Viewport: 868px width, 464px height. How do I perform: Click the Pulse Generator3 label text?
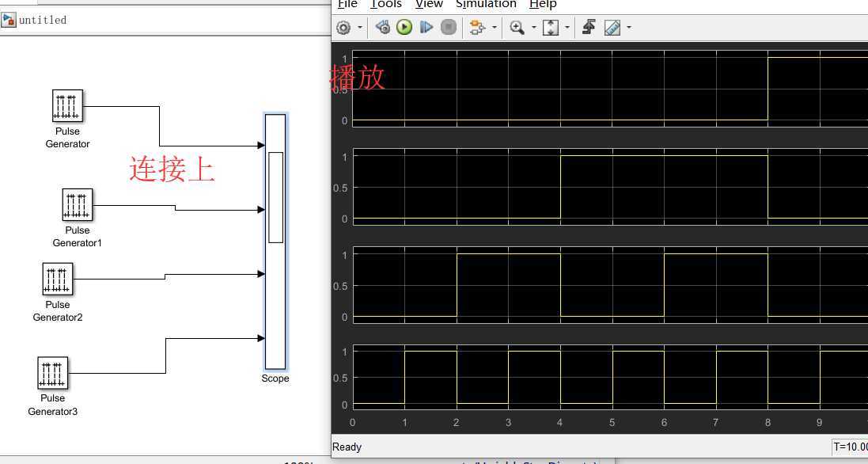[x=52, y=405]
